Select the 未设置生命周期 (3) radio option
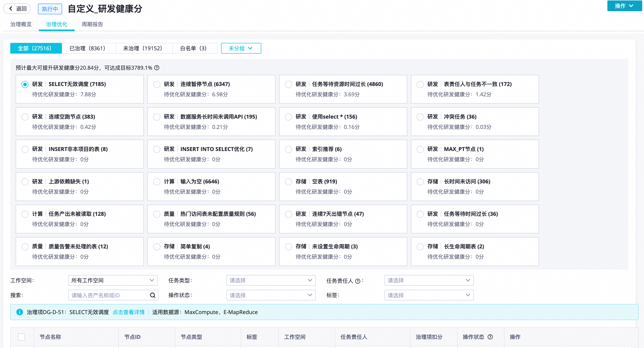644x348 pixels. [288, 247]
